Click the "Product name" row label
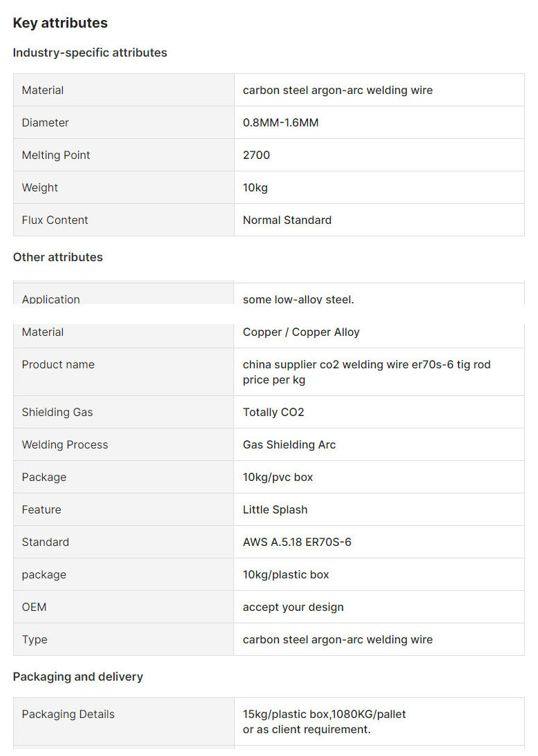The image size is (538, 756). [58, 364]
